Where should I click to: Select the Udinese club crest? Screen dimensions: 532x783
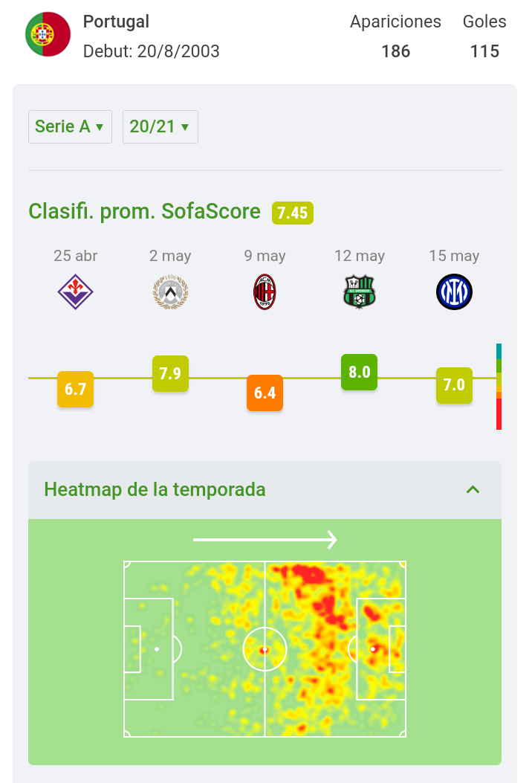point(170,291)
